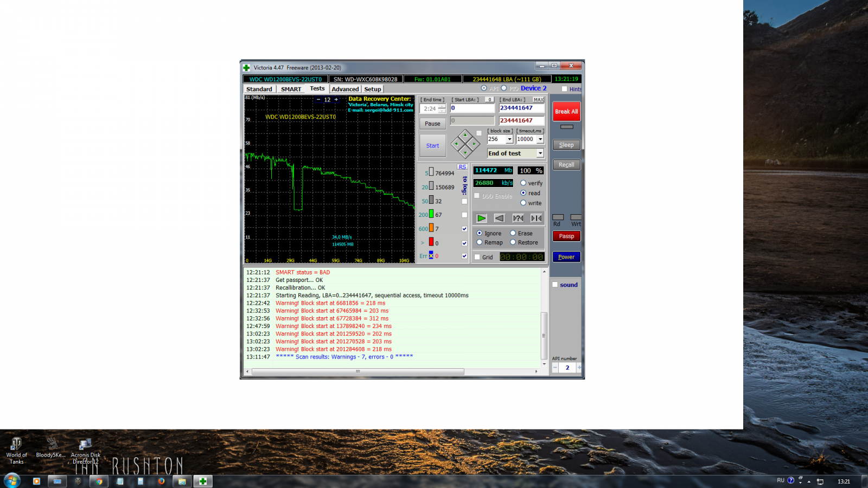
Task: Open the Advanced tab
Action: click(x=345, y=89)
